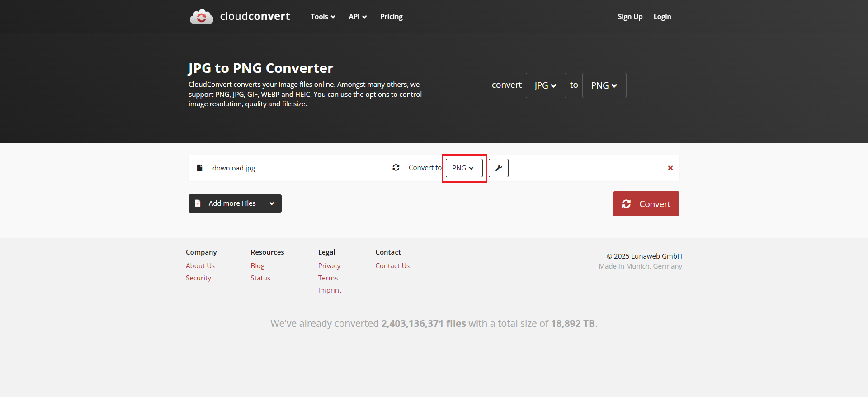The width and height of the screenshot is (868, 397).
Task: Open the About Us link
Action: coord(200,266)
